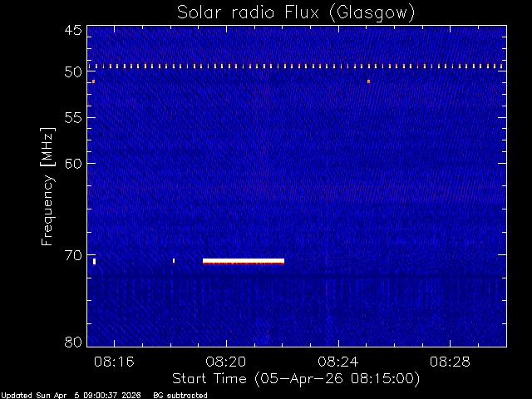532x399 pixels.
Task: Click the 08:20 time tick label
Action: tap(226, 362)
